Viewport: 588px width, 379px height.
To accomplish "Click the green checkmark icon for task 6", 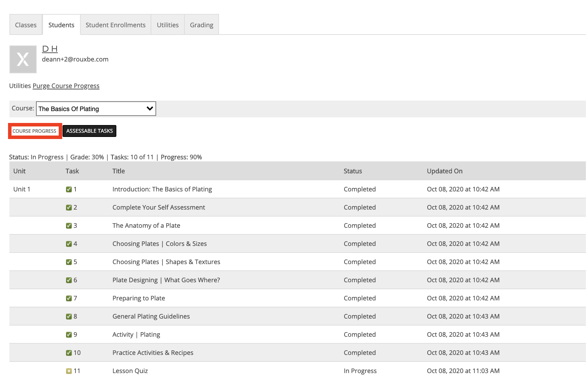I will pos(69,280).
